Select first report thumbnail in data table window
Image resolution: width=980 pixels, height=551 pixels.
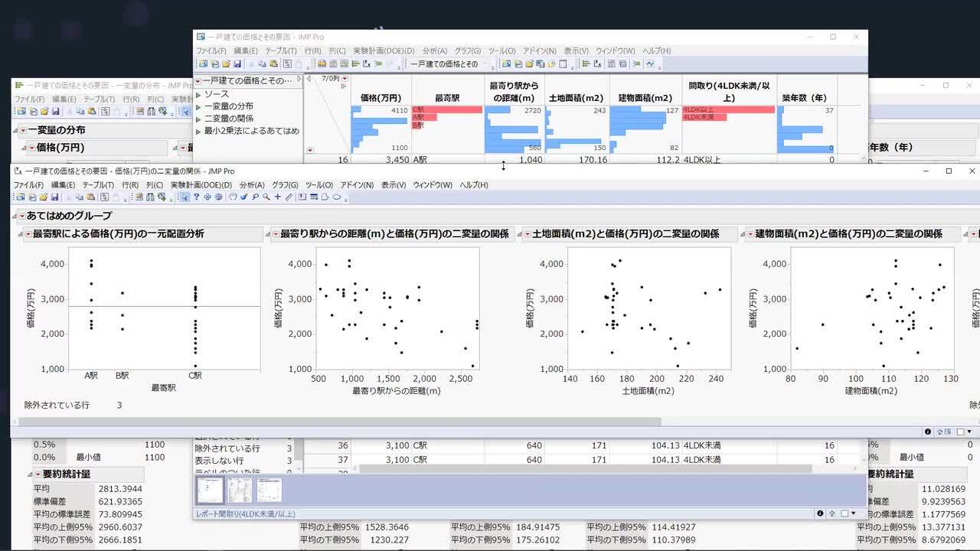tap(210, 490)
